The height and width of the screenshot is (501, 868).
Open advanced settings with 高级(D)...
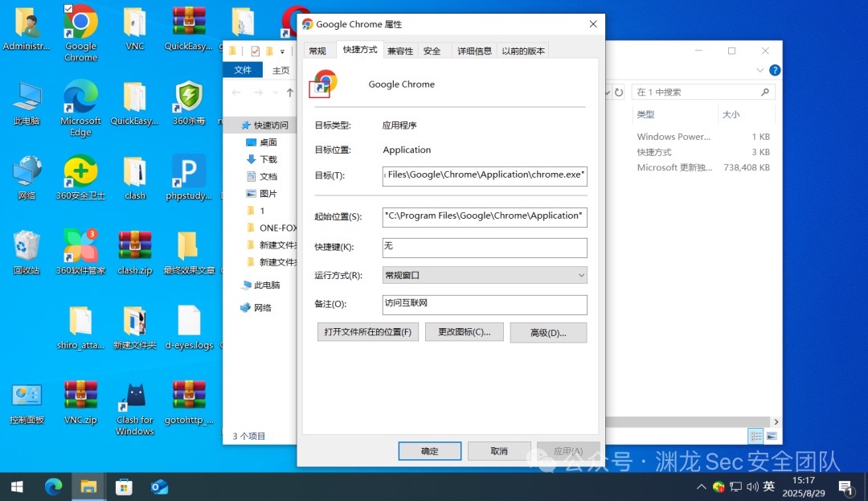548,333
